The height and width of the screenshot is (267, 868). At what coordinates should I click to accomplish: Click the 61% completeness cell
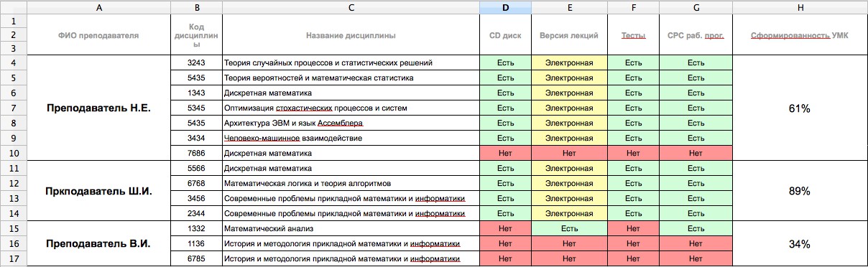click(799, 108)
